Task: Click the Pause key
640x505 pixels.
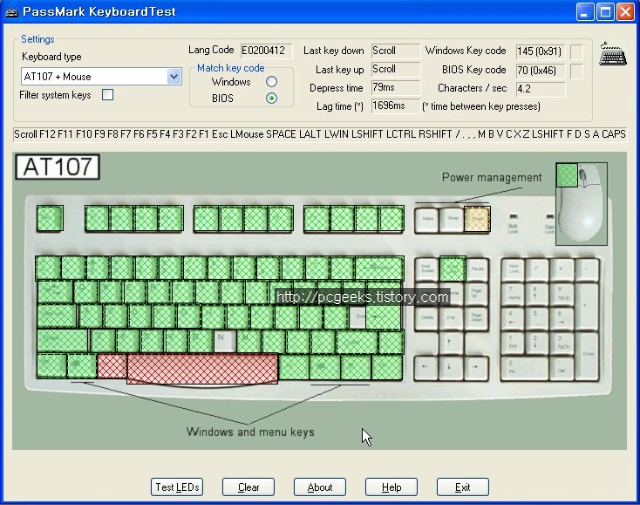Action: pos(477,269)
